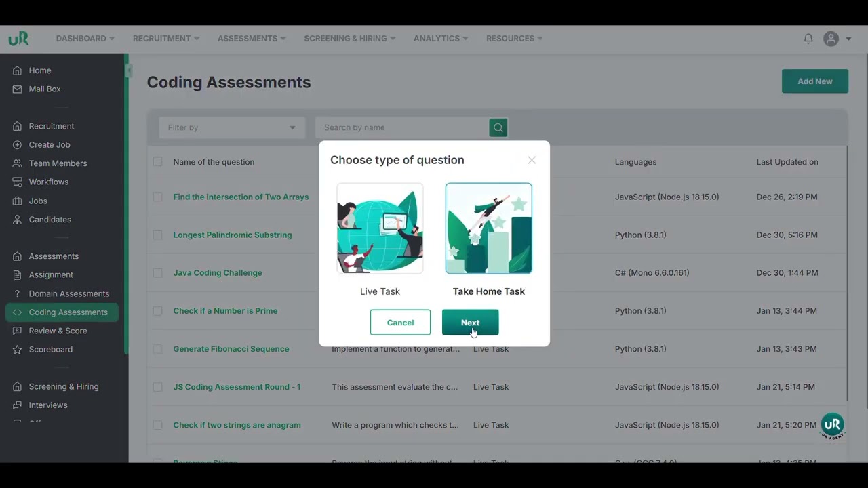Screen dimensions: 868x488
Task: Open the Filter by dropdown
Action: (232, 127)
